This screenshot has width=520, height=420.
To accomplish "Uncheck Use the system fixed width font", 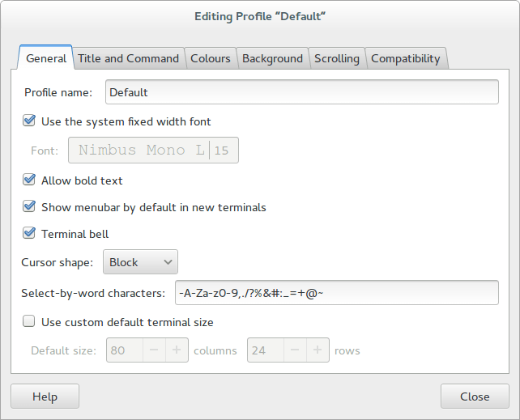I will tap(29, 121).
